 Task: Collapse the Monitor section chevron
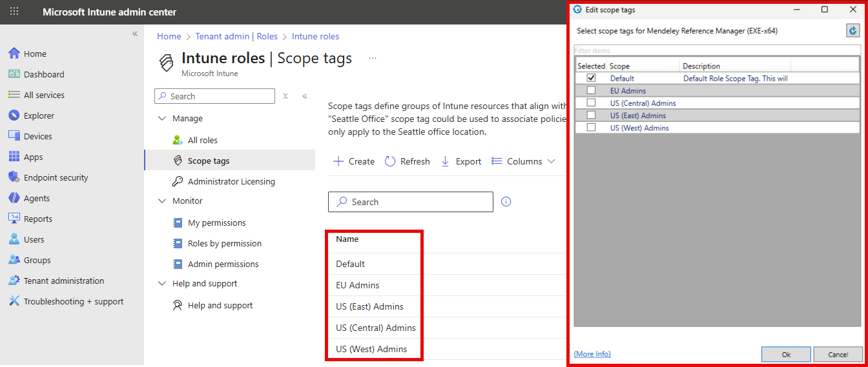coord(161,201)
